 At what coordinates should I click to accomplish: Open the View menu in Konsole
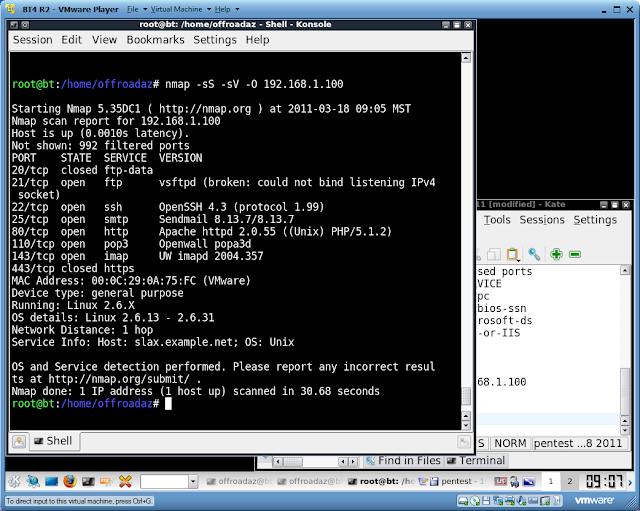(104, 40)
